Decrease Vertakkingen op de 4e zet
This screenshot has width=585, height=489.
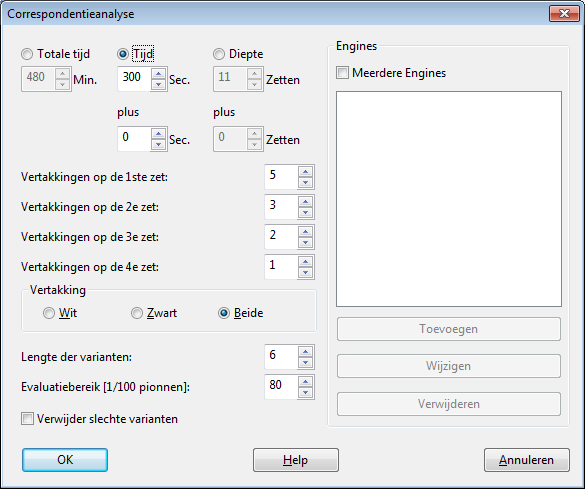[x=306, y=273]
